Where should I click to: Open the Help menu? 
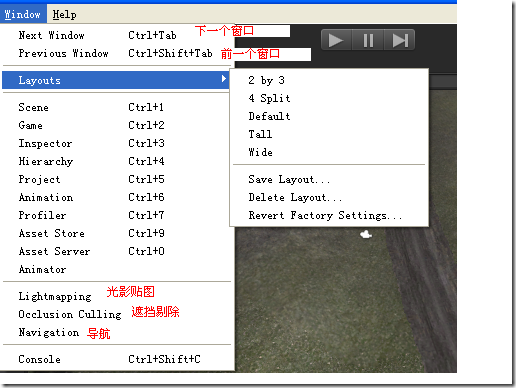click(64, 14)
